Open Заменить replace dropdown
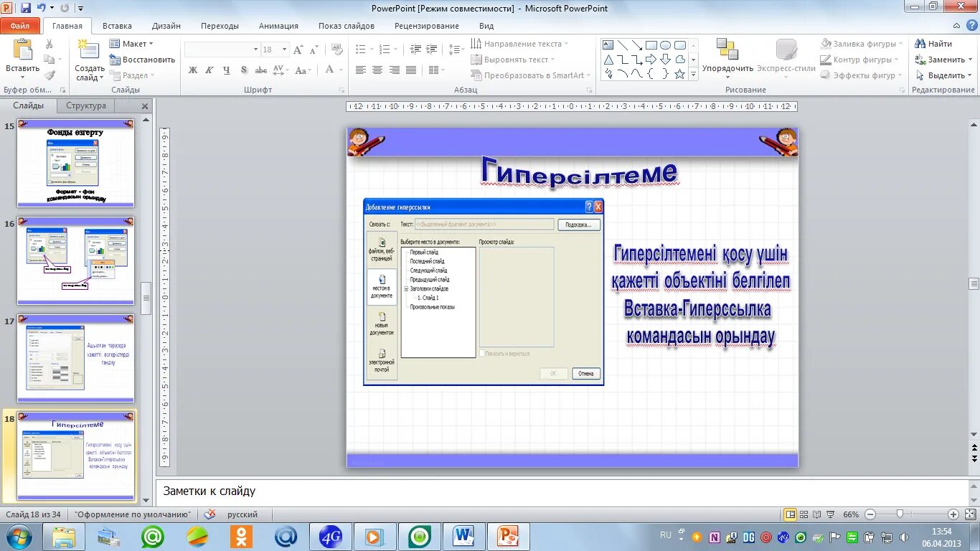The width and height of the screenshot is (980, 551). tap(943, 60)
